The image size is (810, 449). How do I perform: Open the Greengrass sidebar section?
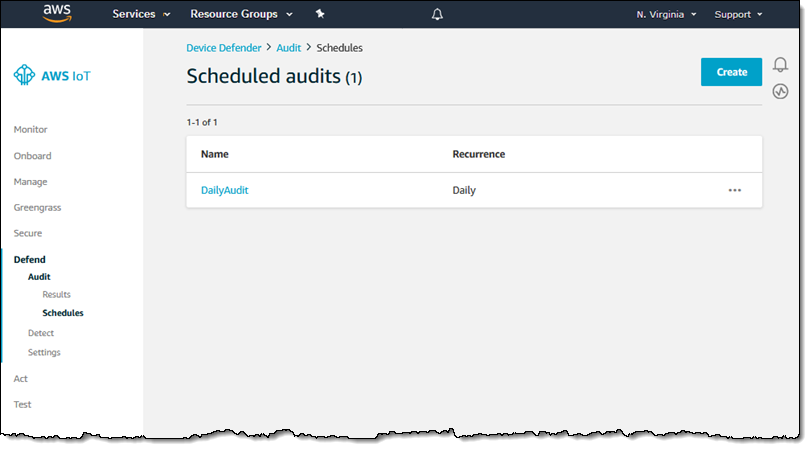[35, 208]
